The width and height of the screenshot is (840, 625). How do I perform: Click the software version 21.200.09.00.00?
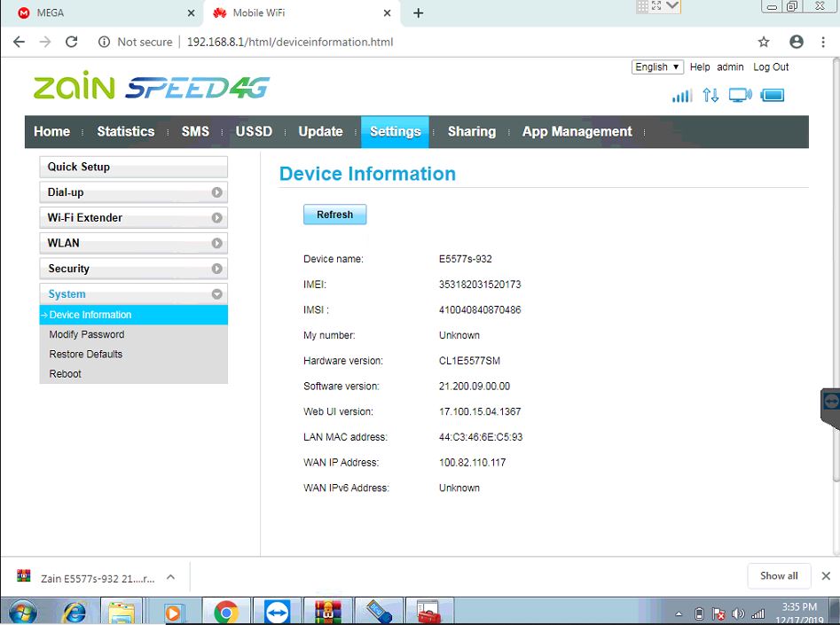point(474,387)
